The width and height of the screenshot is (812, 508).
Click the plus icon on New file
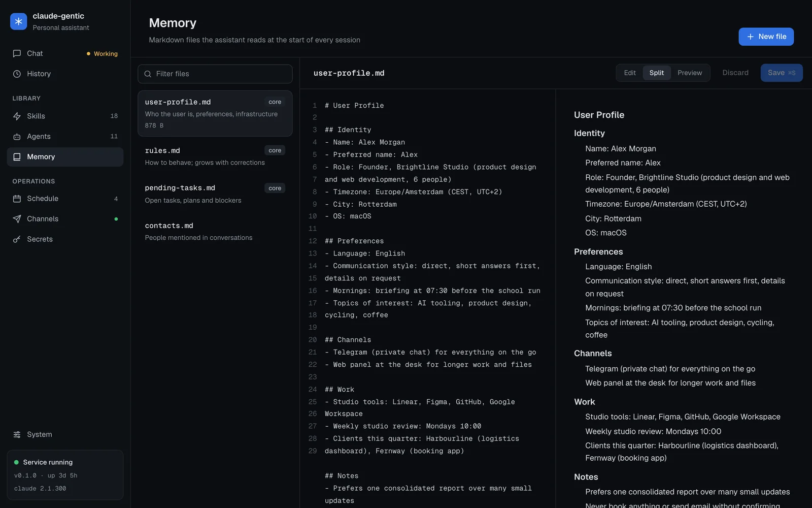pyautogui.click(x=750, y=37)
